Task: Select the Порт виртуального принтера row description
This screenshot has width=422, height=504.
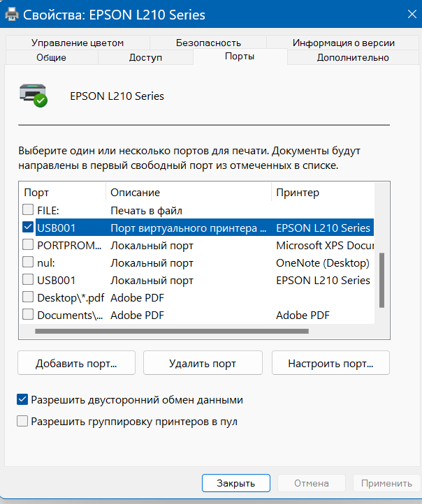Action: click(x=189, y=228)
